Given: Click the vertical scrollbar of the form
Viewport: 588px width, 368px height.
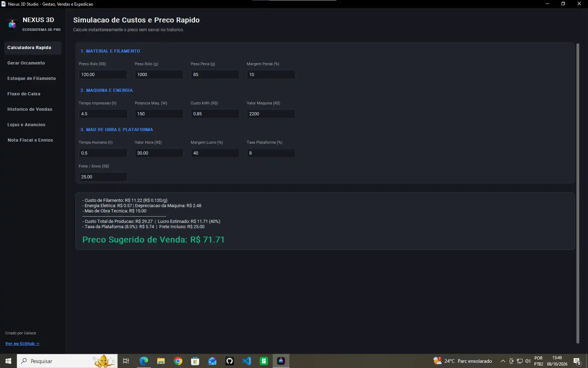Looking at the screenshot, I should pos(578,193).
